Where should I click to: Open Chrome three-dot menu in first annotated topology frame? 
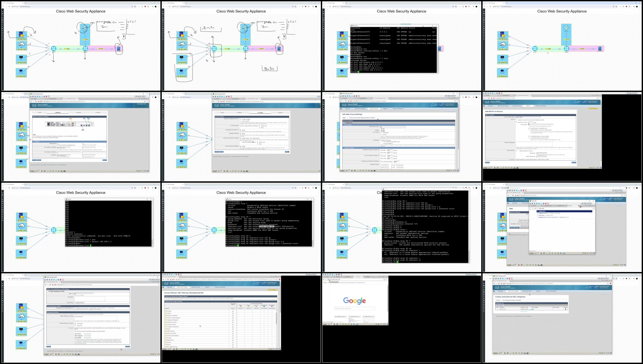click(159, 6)
